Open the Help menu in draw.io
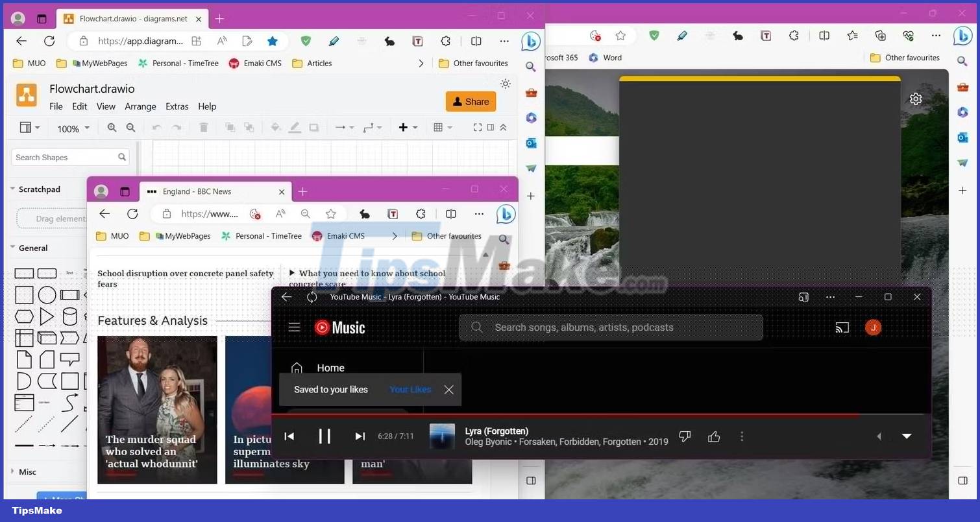 pos(207,106)
